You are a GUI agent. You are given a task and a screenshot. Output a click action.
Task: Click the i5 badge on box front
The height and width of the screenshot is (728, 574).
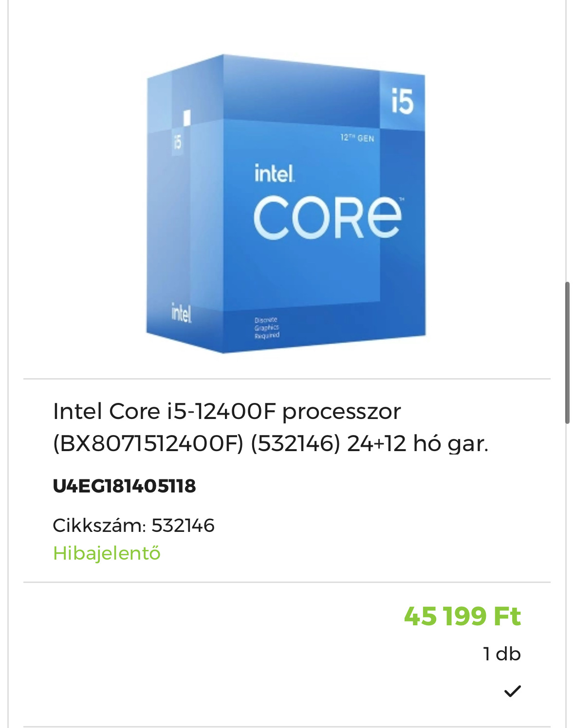tap(402, 102)
